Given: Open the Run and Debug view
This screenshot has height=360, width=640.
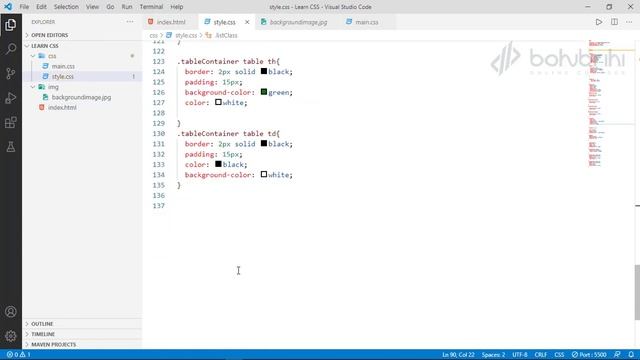Looking at the screenshot, I should point(11,98).
